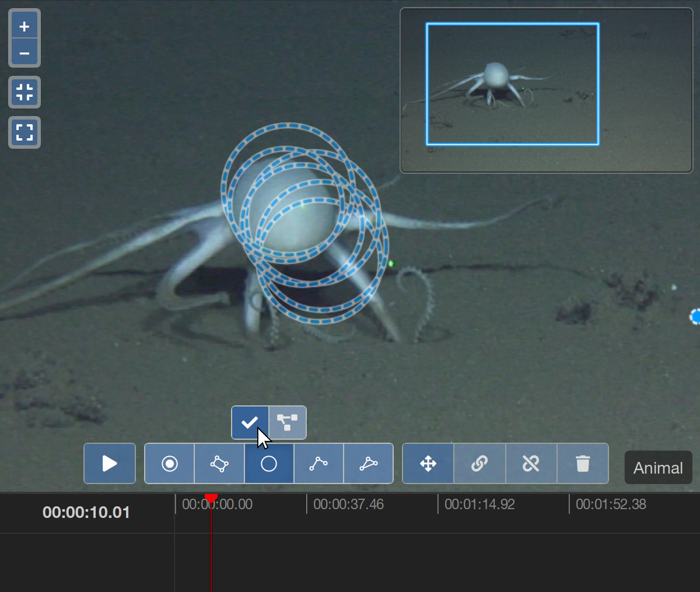Zoom out with the minus button

[24, 54]
